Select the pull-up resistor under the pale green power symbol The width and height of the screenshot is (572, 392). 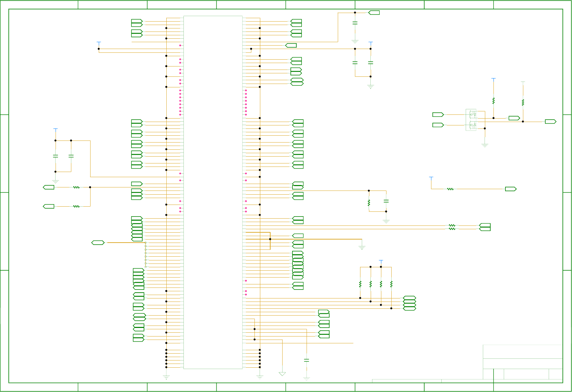523,102
